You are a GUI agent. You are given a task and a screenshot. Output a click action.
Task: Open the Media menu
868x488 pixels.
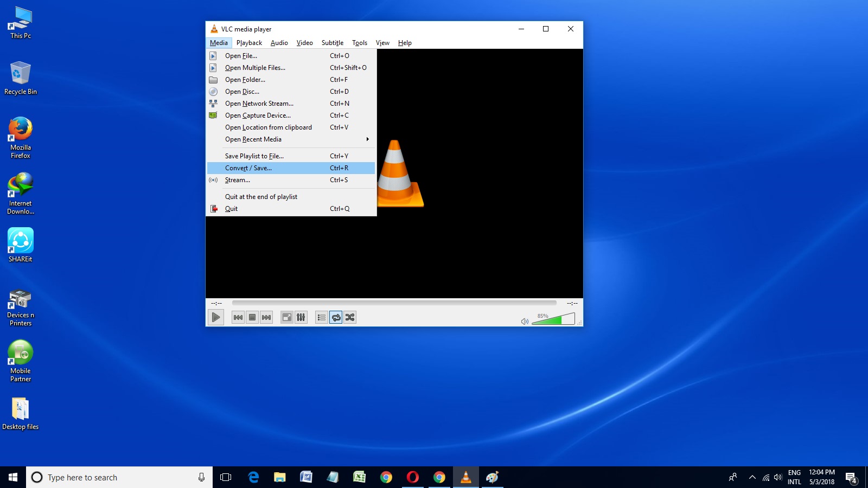pyautogui.click(x=219, y=43)
